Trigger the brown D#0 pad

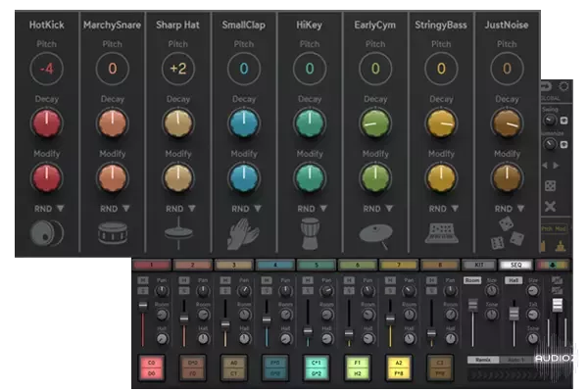point(193,368)
